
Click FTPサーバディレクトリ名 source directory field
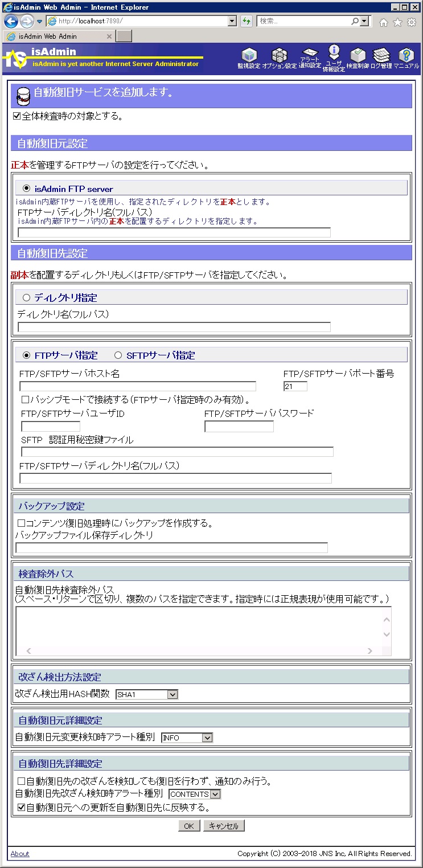[x=174, y=232]
